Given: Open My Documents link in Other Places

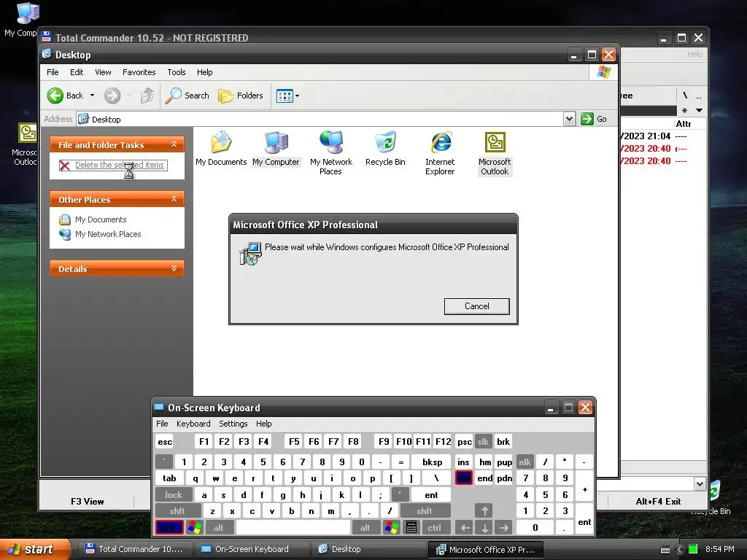Looking at the screenshot, I should [x=101, y=219].
